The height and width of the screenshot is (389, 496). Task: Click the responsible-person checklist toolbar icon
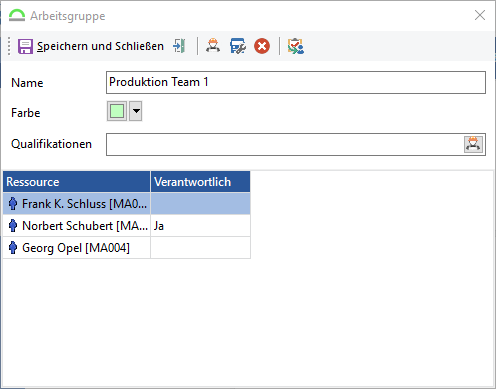coord(296,46)
